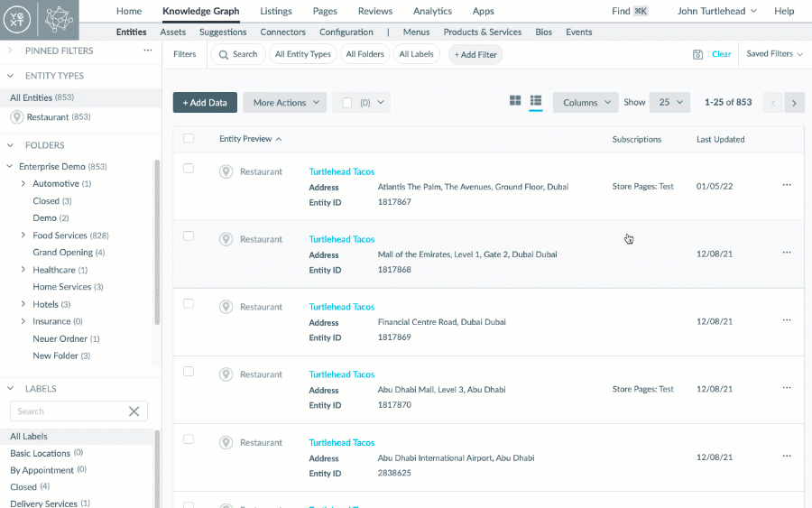Open the Listings tab
The width and height of the screenshot is (812, 508).
coord(276,12)
